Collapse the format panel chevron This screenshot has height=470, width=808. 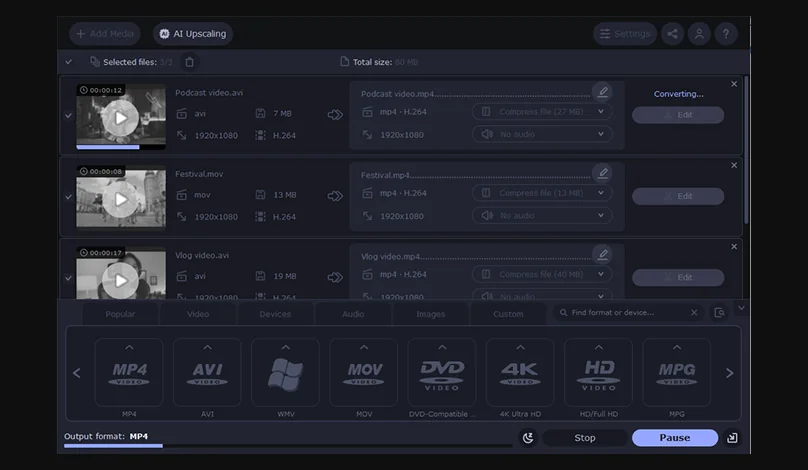click(741, 308)
